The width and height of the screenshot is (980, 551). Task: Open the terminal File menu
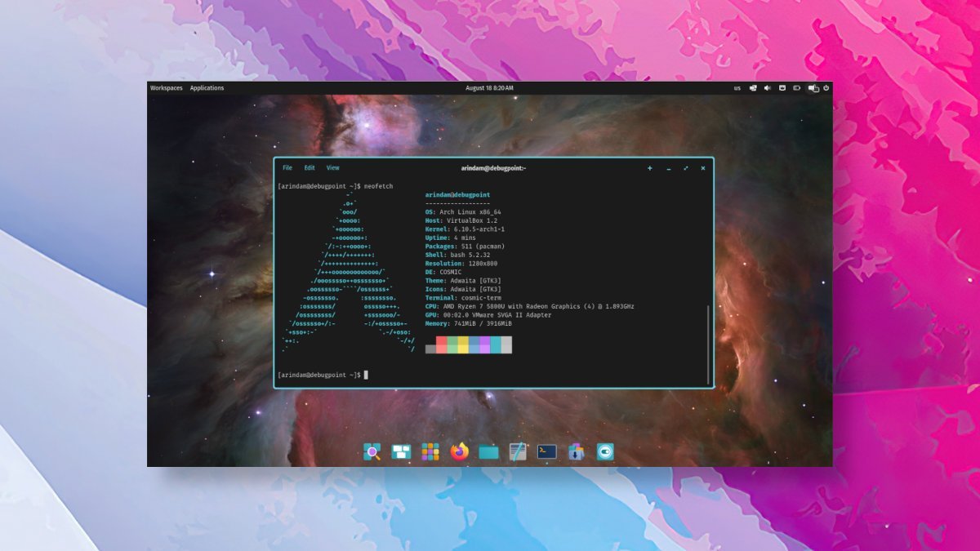pyautogui.click(x=287, y=168)
